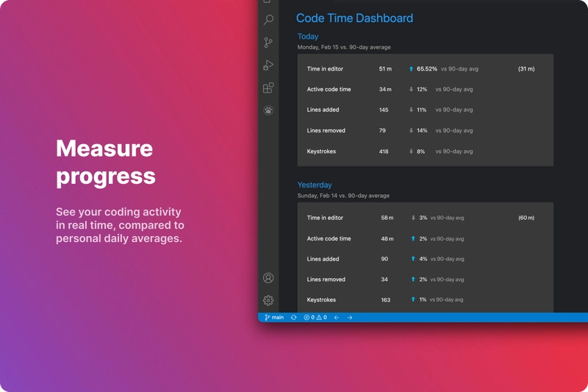The image size is (588, 392).
Task: Click the 48 m active code time value
Action: 387,239
